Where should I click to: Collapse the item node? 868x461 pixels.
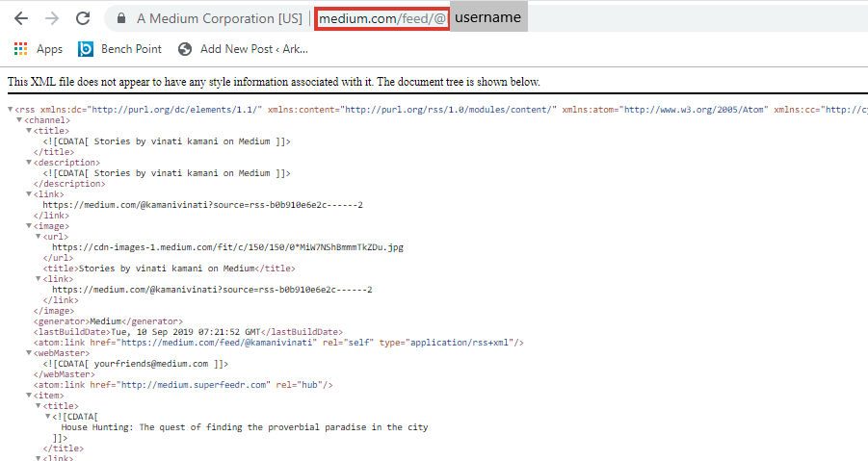pyautogui.click(x=29, y=396)
